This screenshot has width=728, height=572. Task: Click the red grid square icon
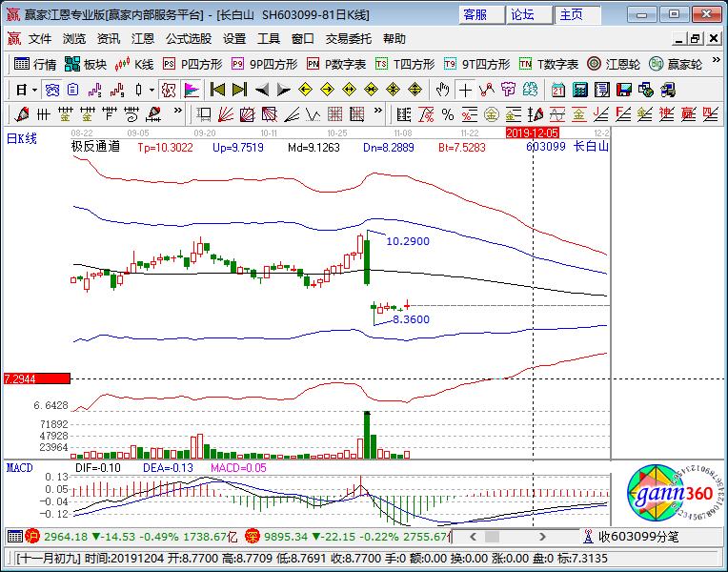click(334, 114)
